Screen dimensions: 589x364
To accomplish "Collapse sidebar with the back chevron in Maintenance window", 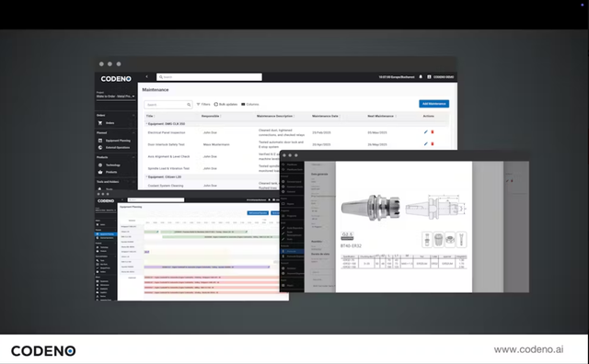I will pyautogui.click(x=147, y=76).
